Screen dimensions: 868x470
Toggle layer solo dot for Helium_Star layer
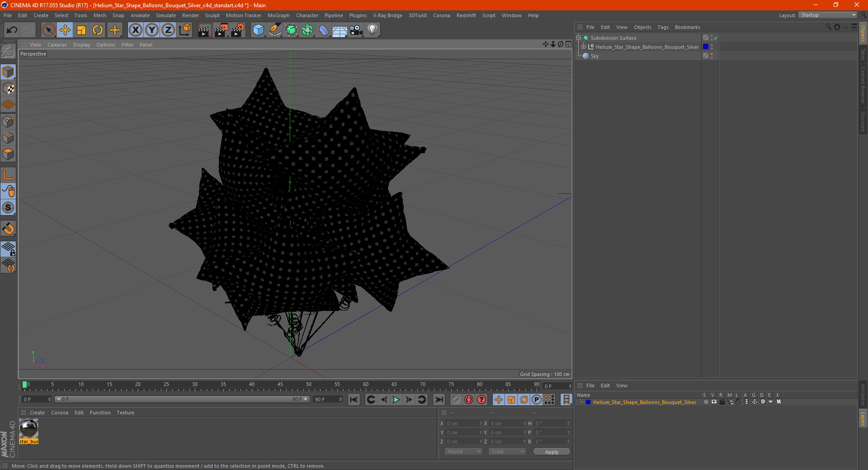pyautogui.click(x=706, y=402)
